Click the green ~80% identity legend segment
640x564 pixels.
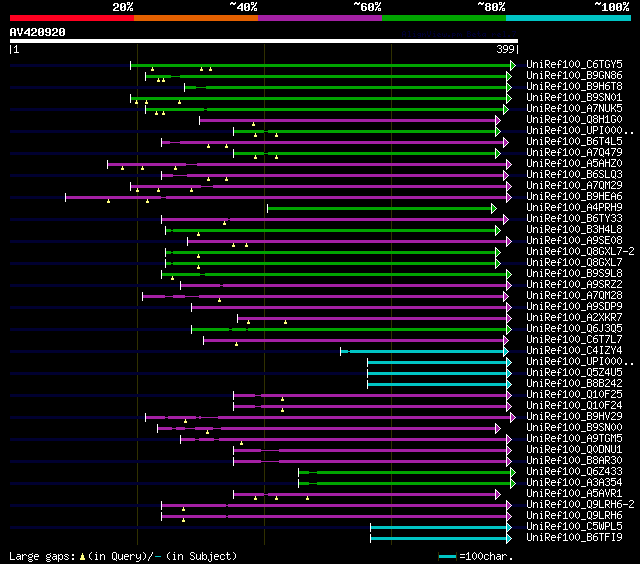pyautogui.click(x=444, y=18)
